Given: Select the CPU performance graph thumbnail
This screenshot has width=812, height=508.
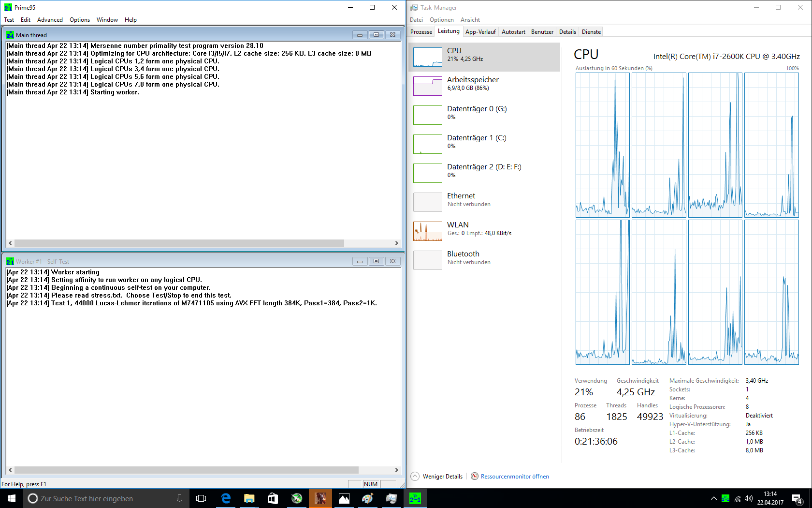Looking at the screenshot, I should click(428, 57).
